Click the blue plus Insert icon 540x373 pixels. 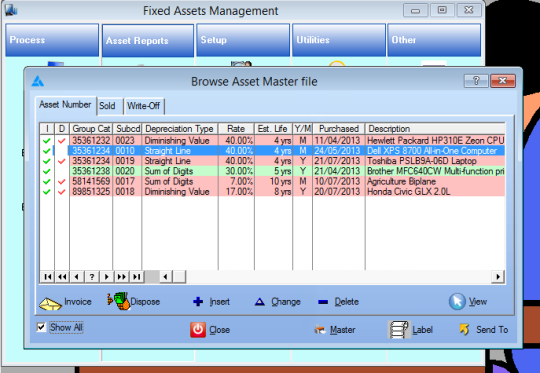[x=198, y=302]
